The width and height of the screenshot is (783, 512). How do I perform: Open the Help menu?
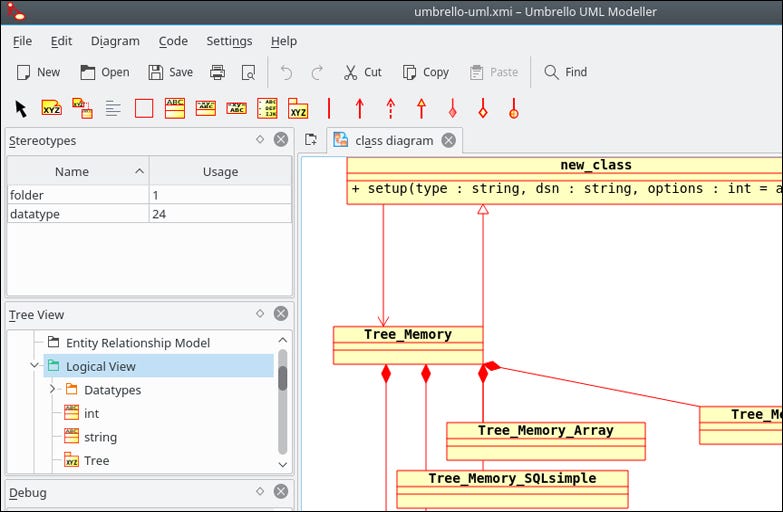284,41
